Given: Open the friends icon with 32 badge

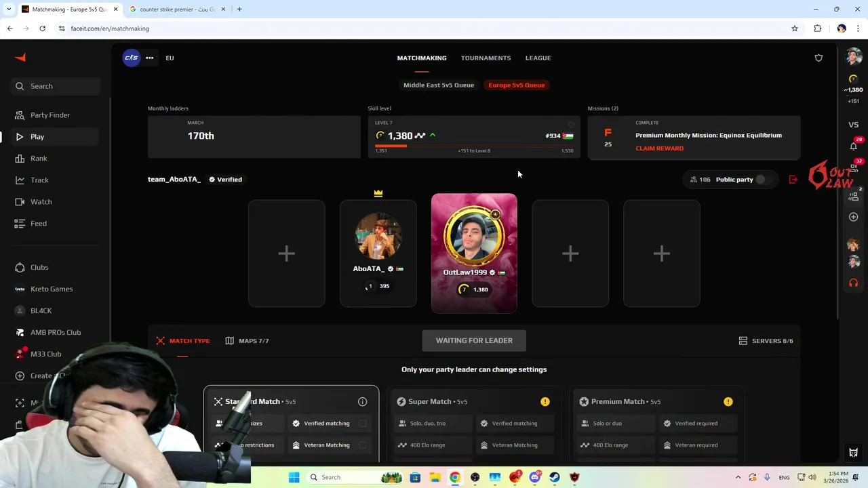Looking at the screenshot, I should click(854, 167).
